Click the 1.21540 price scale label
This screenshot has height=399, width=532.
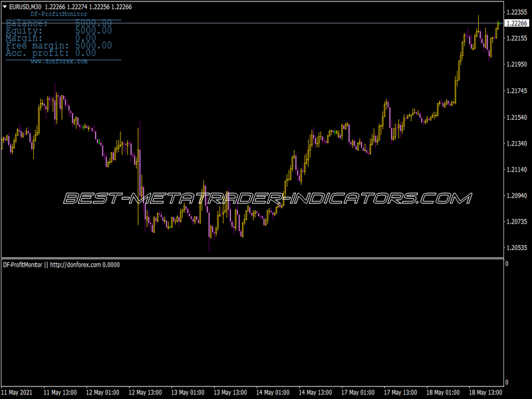coord(517,118)
